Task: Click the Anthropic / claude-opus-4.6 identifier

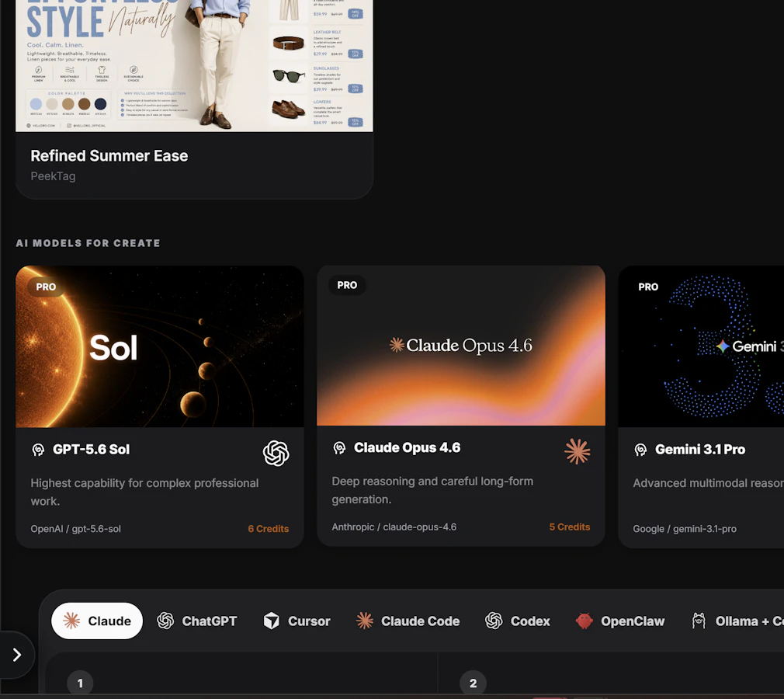Action: (x=394, y=527)
